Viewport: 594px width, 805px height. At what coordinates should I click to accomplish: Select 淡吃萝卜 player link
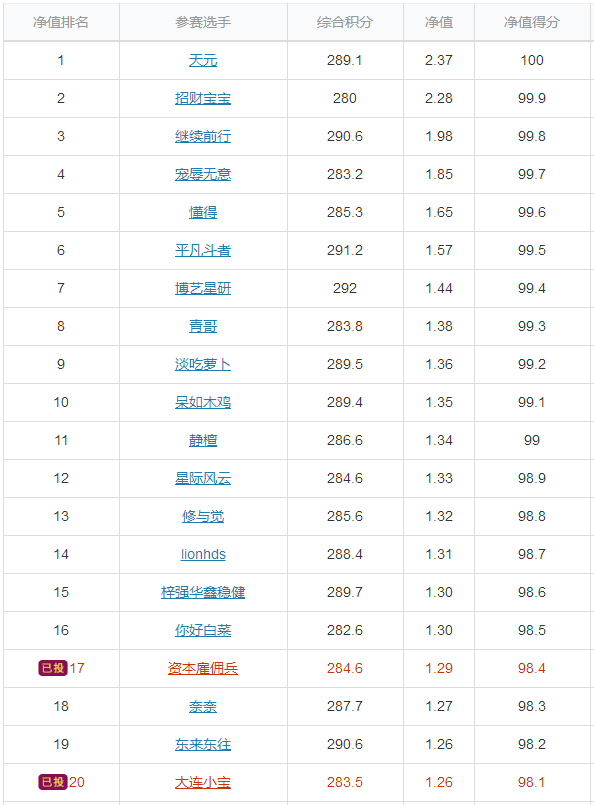[x=203, y=364]
